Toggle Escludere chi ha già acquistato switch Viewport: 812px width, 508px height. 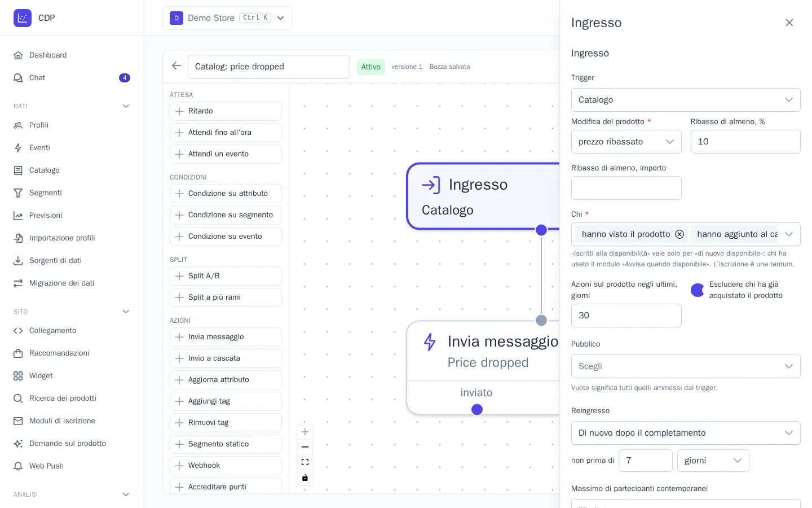pos(698,290)
